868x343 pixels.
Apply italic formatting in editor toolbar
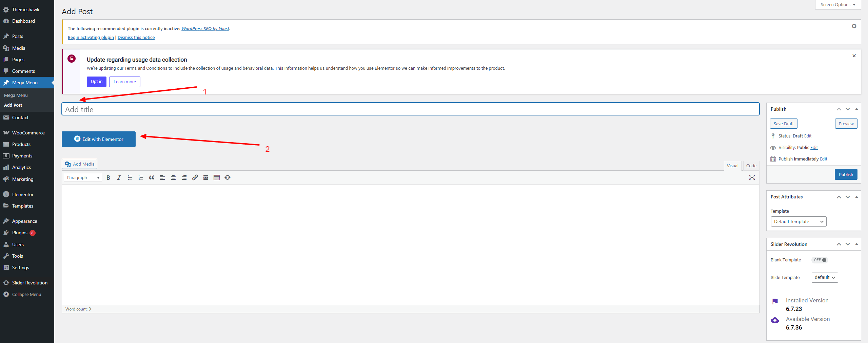point(119,177)
